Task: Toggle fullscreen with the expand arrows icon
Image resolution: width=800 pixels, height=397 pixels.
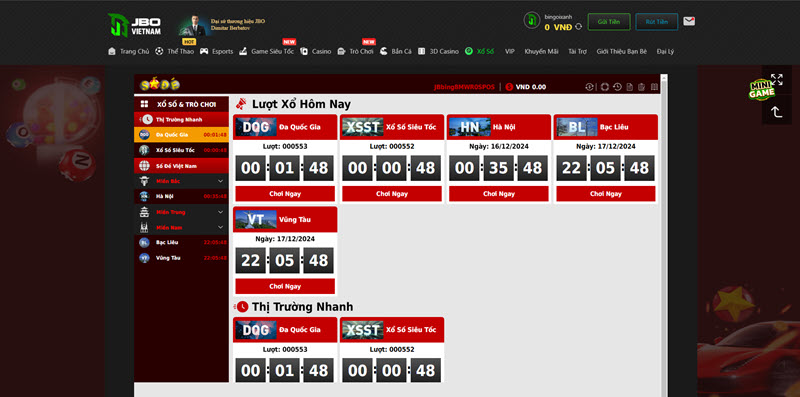Action: 777,80
